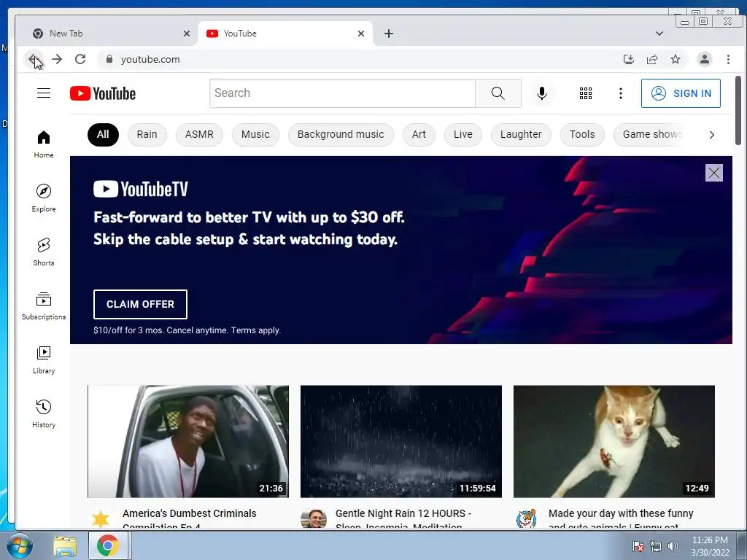Viewport: 747px width, 560px height.
Task: Click Chrome forward arrow button
Action: tap(57, 59)
